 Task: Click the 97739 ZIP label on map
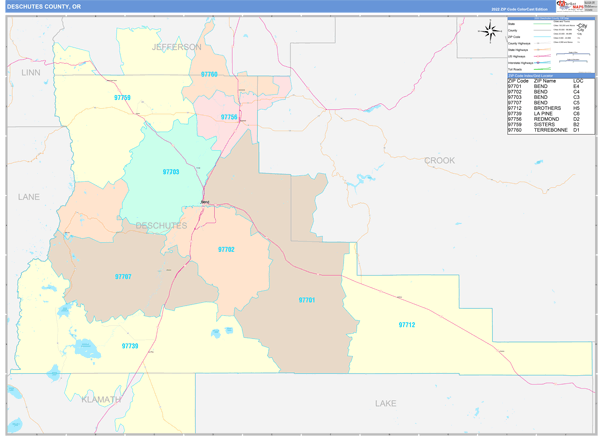pyautogui.click(x=130, y=345)
